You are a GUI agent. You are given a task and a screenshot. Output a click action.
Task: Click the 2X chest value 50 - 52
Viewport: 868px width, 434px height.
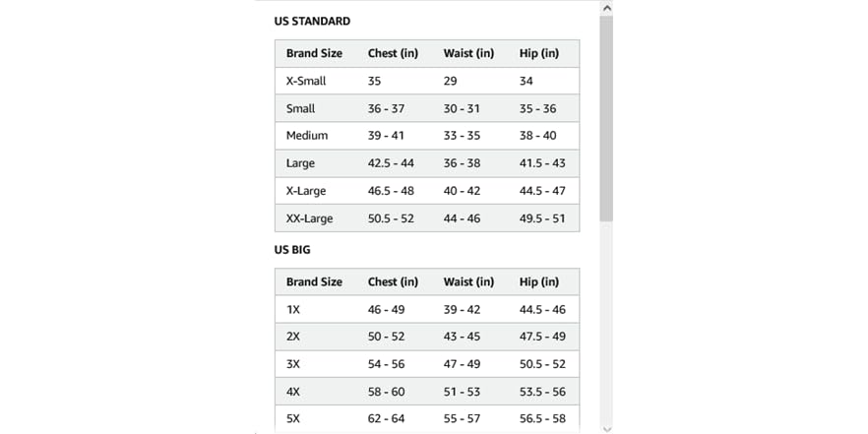point(386,337)
